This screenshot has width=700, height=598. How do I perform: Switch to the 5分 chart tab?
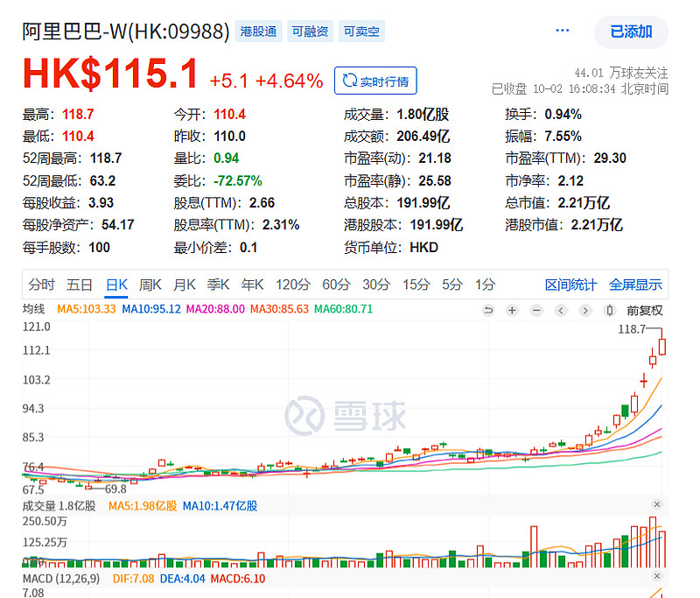click(x=452, y=285)
